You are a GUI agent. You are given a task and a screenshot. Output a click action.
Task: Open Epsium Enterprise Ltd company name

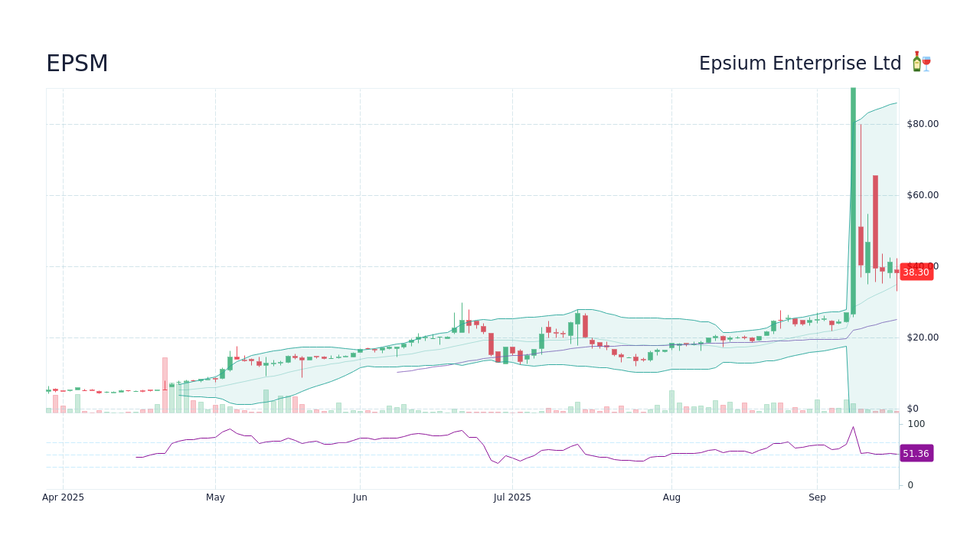800,63
